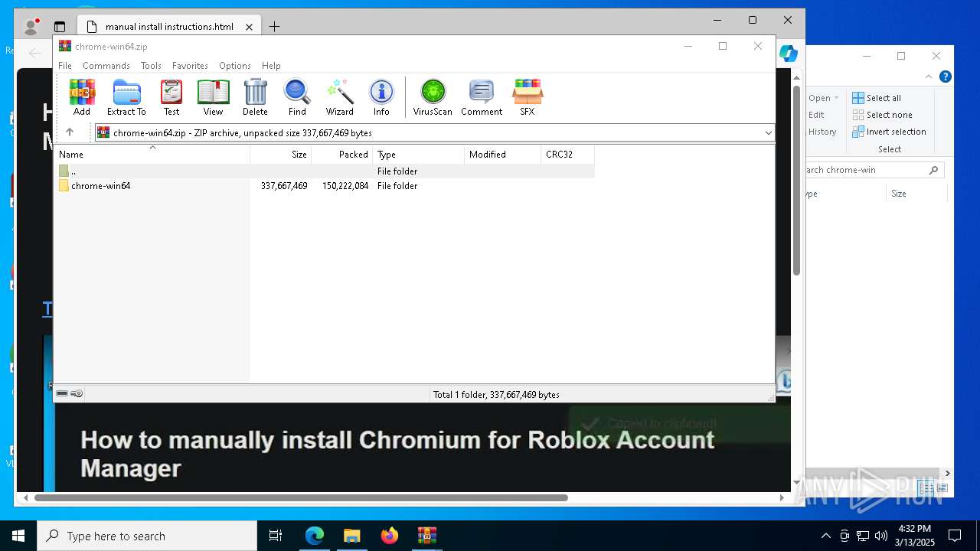Sort by the Packed column header
This screenshot has height=551, width=980.
click(342, 154)
